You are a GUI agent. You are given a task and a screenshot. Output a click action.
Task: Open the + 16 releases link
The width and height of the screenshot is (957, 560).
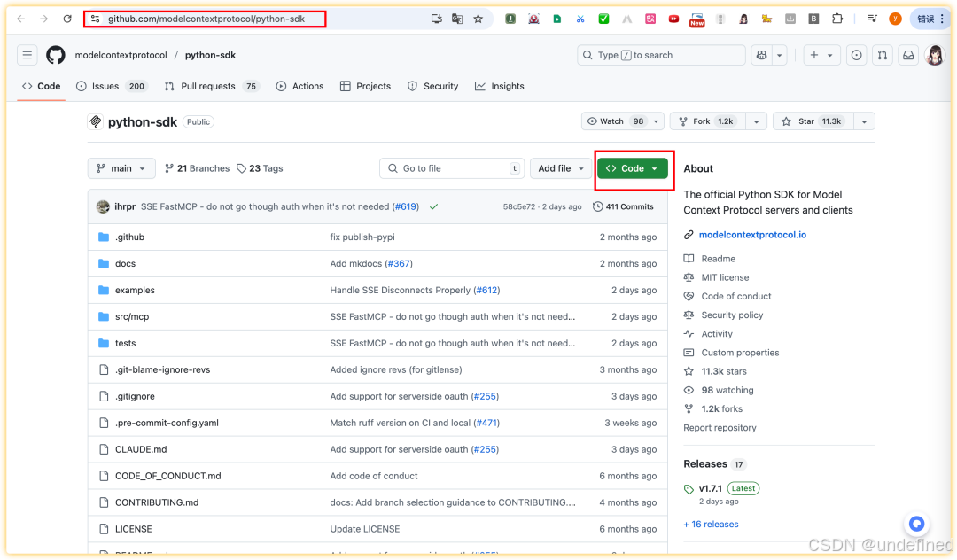[x=711, y=524]
